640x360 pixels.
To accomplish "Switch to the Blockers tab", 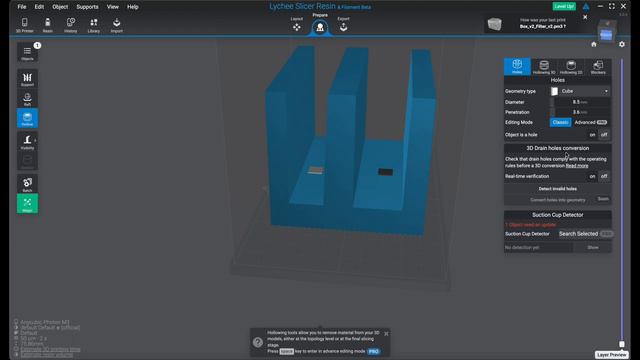I will pos(598,67).
